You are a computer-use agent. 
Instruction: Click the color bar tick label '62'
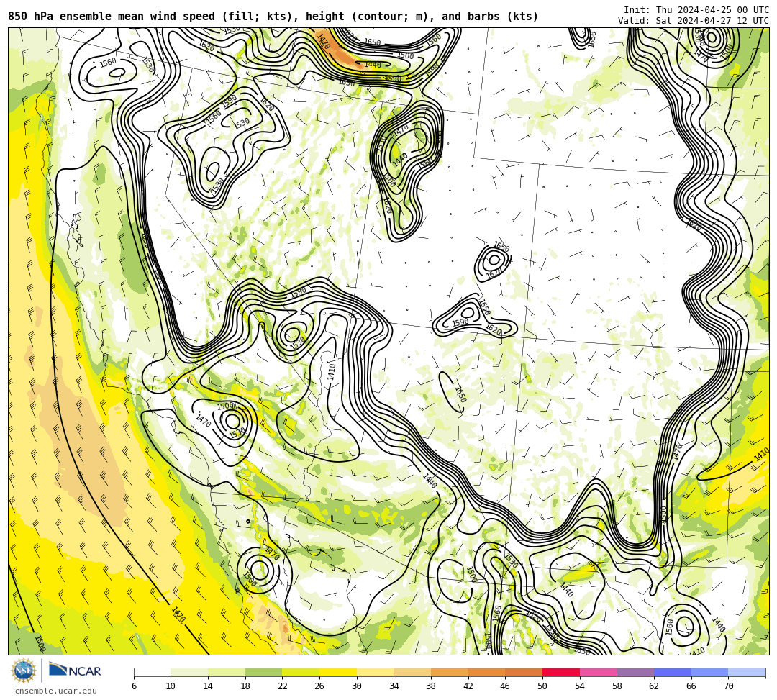[x=653, y=686]
